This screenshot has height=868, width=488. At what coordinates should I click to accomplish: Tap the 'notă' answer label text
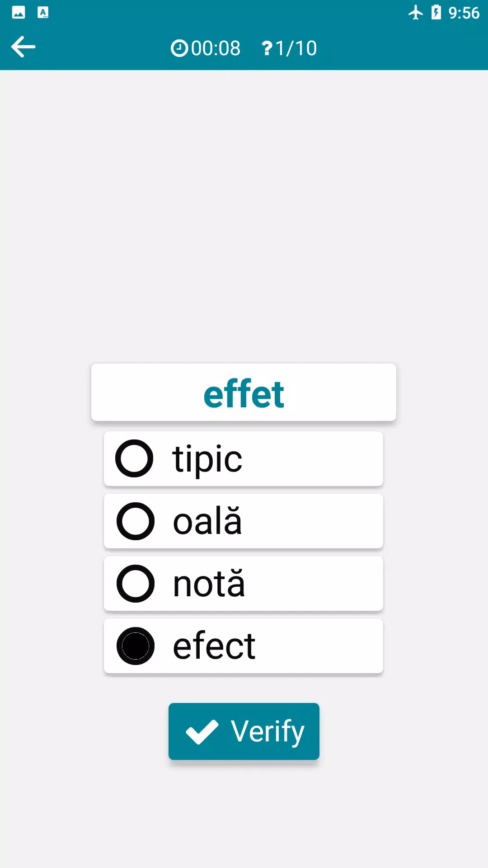(x=209, y=584)
